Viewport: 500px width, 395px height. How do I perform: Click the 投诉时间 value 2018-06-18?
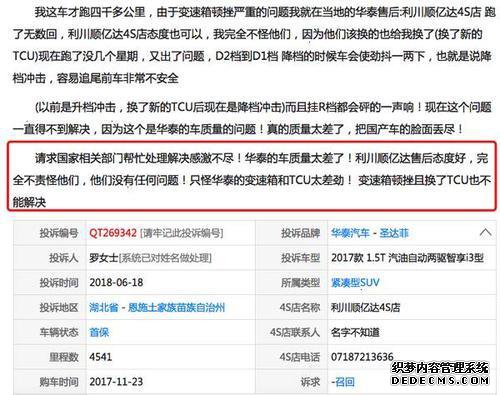tap(116, 283)
